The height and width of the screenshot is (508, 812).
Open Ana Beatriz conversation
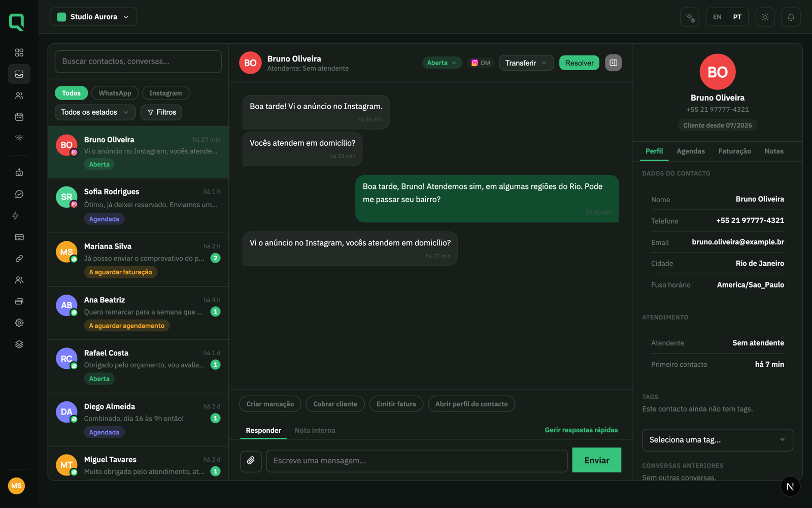click(x=138, y=313)
